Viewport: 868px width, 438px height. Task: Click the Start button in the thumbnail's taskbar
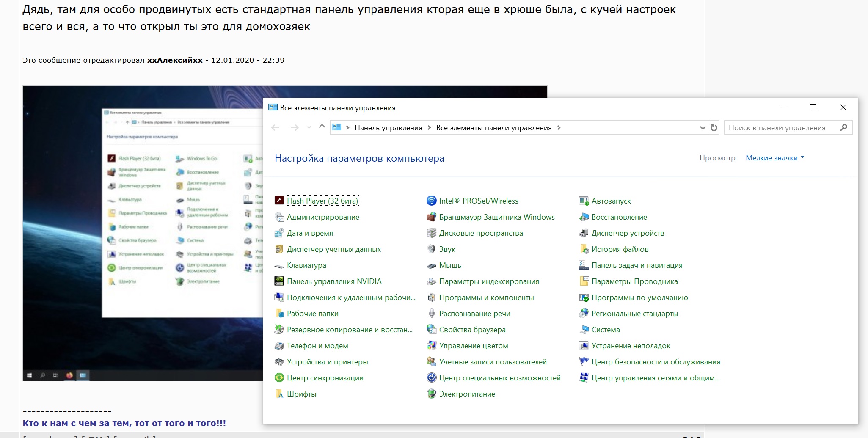point(29,375)
